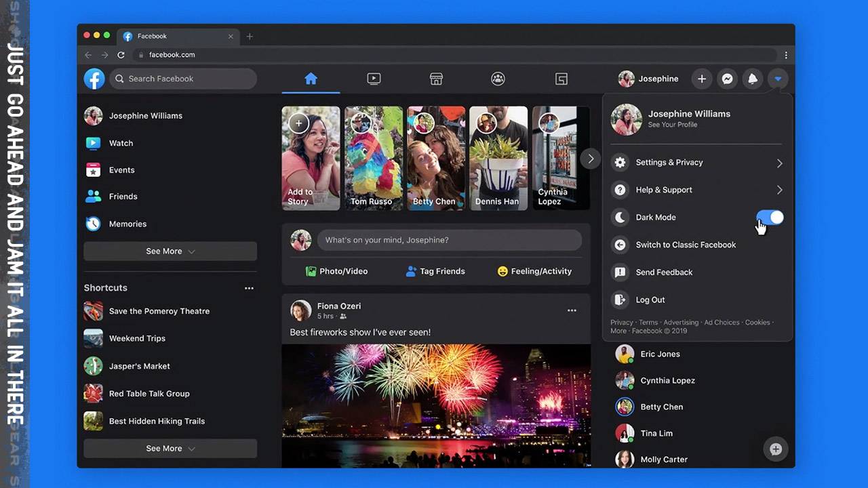
Task: Open Tom Russo's story thumbnail
Action: (x=374, y=158)
